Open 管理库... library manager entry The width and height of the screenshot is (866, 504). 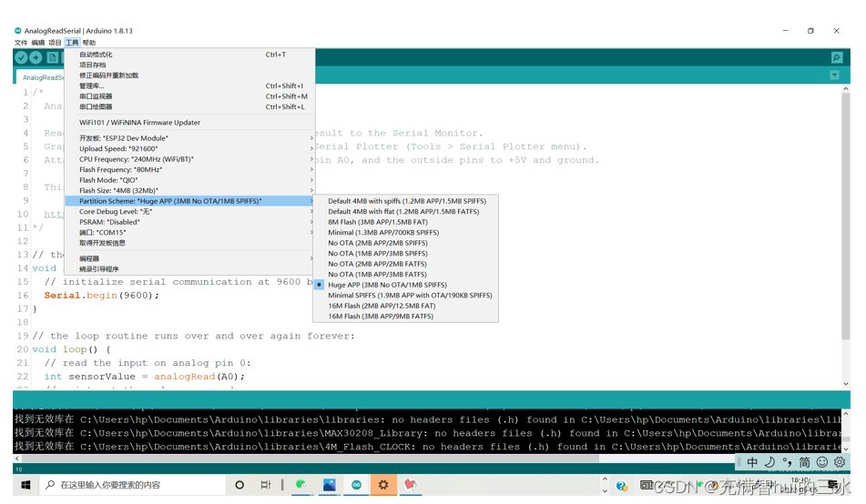click(x=189, y=86)
